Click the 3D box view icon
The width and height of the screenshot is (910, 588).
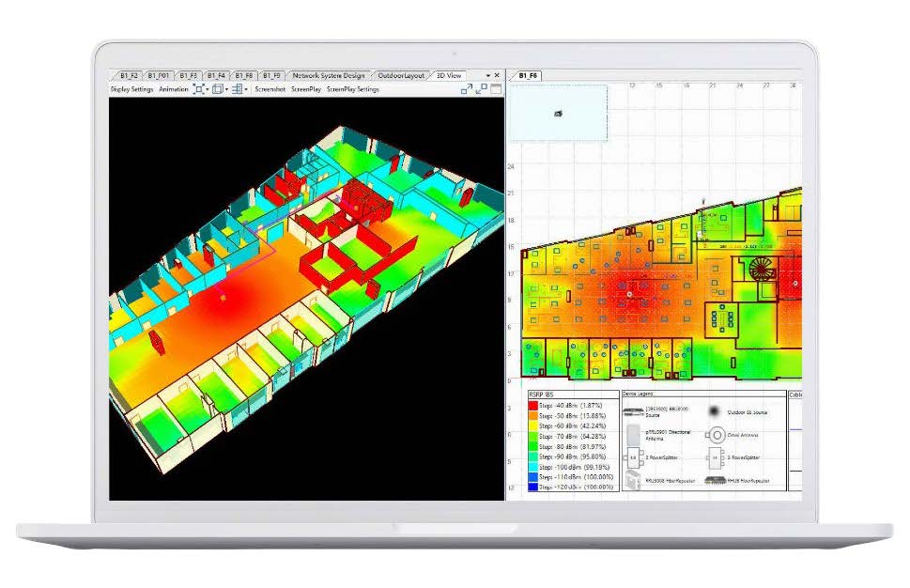pos(217,89)
